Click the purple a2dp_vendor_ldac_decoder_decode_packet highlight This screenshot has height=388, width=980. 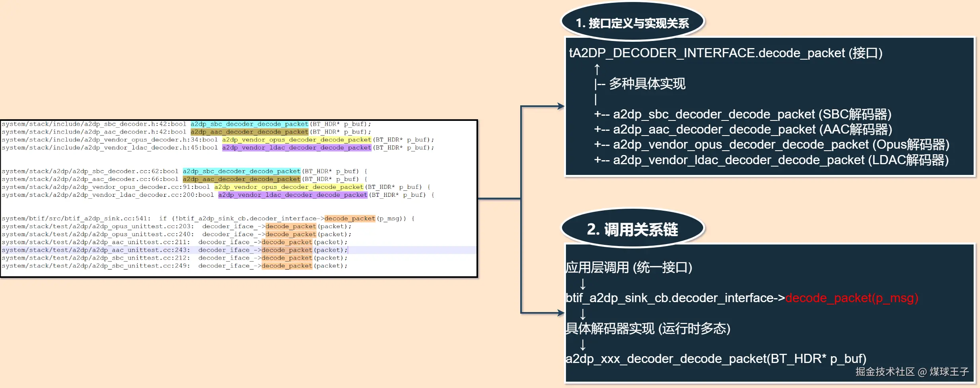point(296,147)
